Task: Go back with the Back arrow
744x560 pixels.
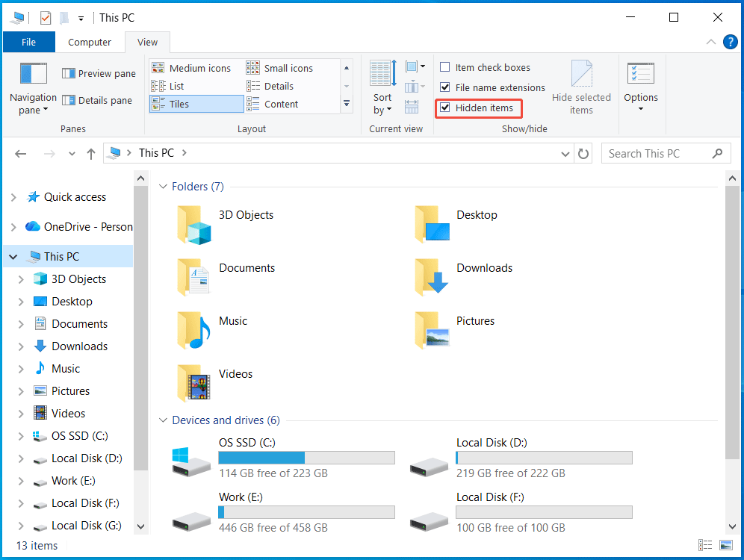Action: click(x=20, y=154)
